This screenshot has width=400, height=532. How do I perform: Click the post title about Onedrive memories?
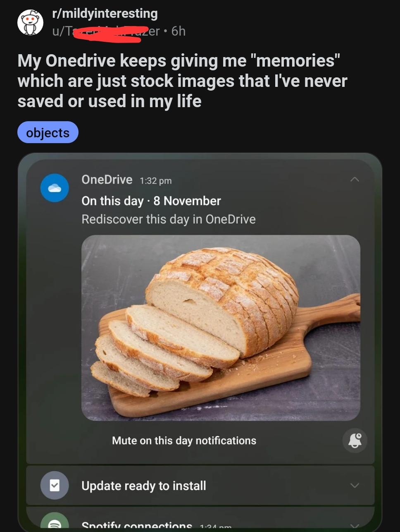pyautogui.click(x=182, y=81)
